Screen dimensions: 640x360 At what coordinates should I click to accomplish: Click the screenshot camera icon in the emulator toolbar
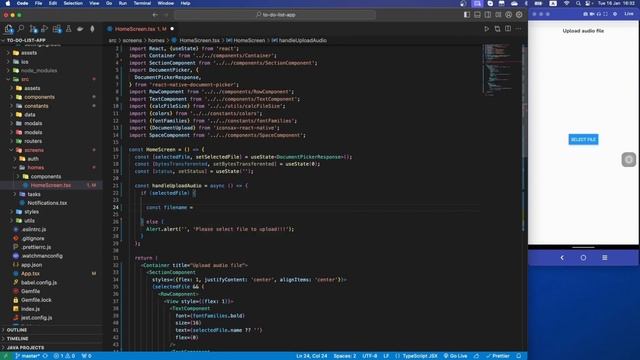pyautogui.click(x=585, y=14)
